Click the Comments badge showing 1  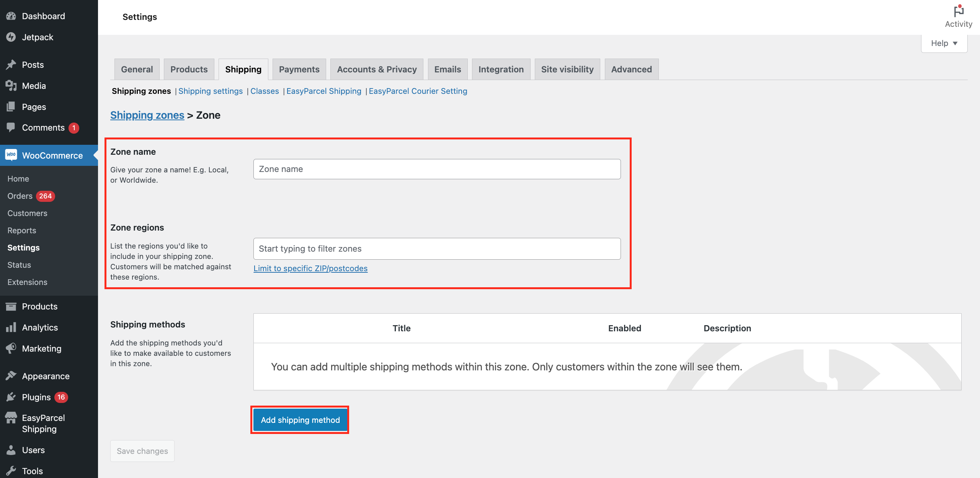pyautogui.click(x=74, y=128)
